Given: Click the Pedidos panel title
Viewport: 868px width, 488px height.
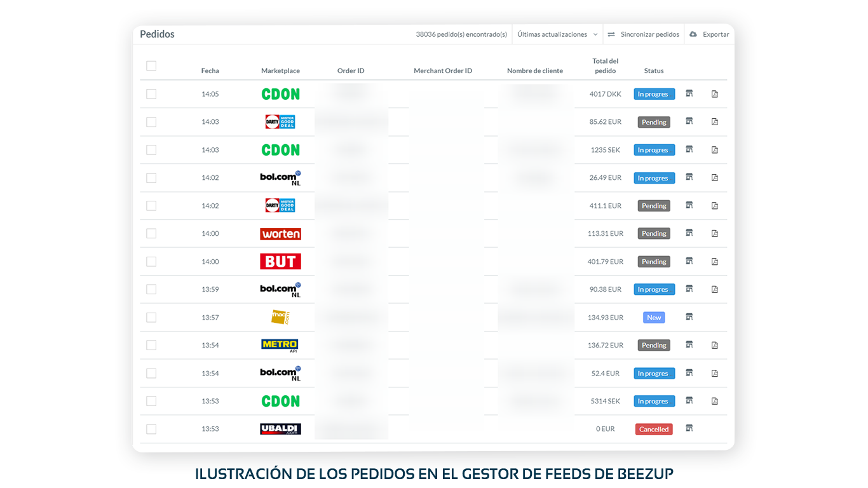Looking at the screenshot, I should (157, 34).
